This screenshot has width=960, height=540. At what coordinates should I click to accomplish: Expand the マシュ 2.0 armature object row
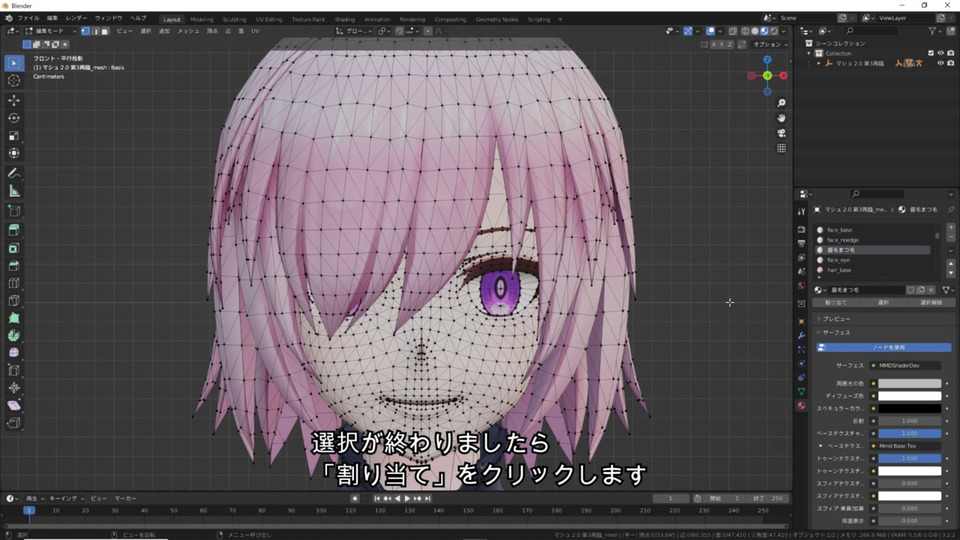[819, 64]
